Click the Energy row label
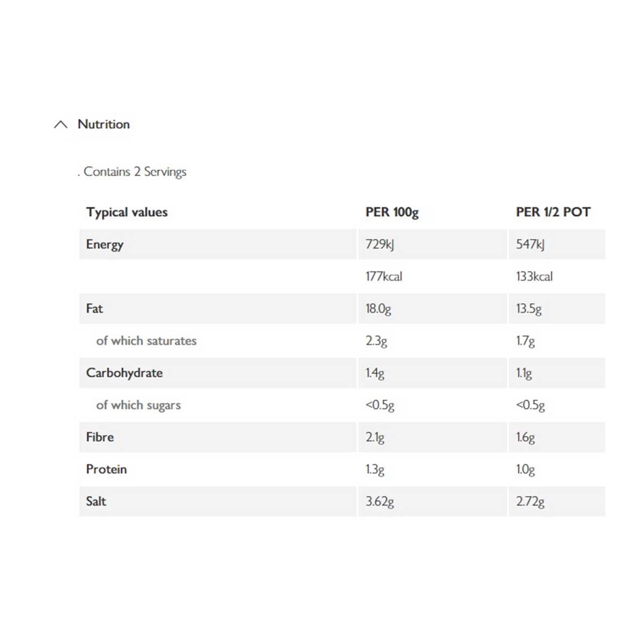 105,244
